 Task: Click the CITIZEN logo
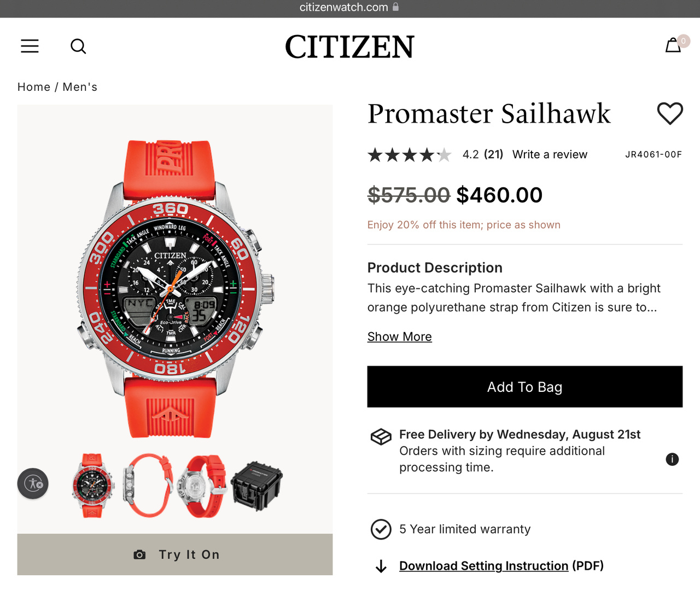(349, 47)
